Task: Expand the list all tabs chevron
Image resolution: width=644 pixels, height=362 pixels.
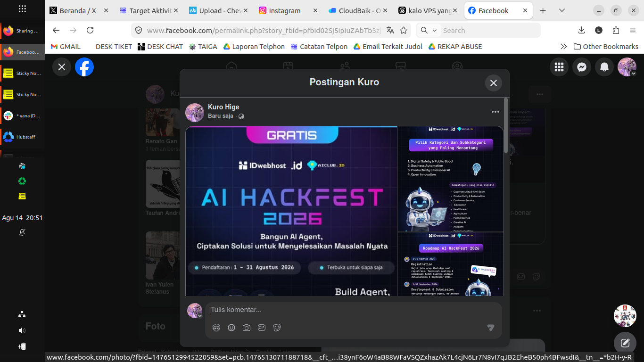Action: coord(561,10)
